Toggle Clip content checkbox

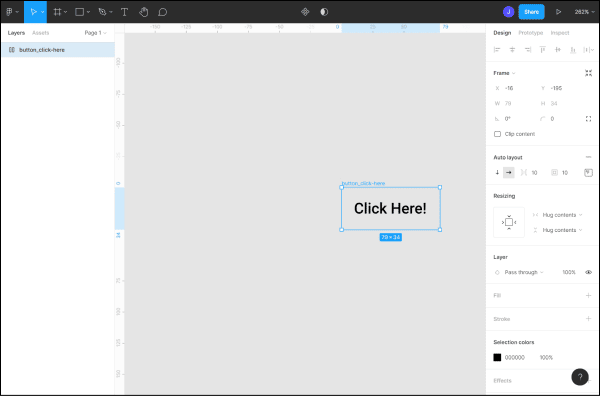(497, 134)
